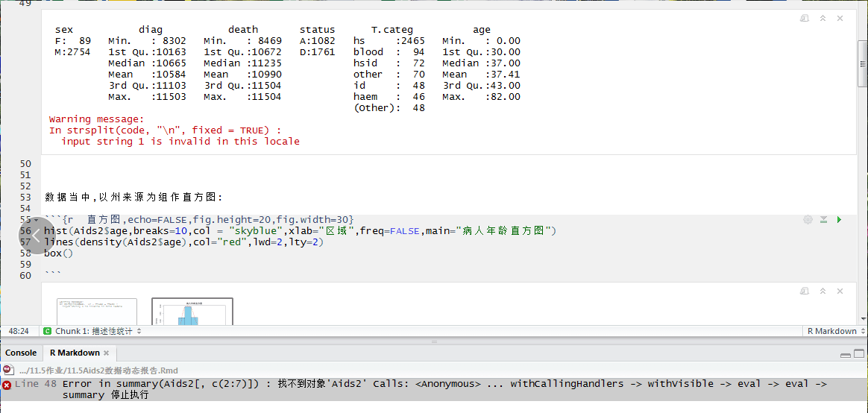This screenshot has height=413, width=868.
Task: Click the editor vertical scrollbar thumb
Action: [x=863, y=63]
